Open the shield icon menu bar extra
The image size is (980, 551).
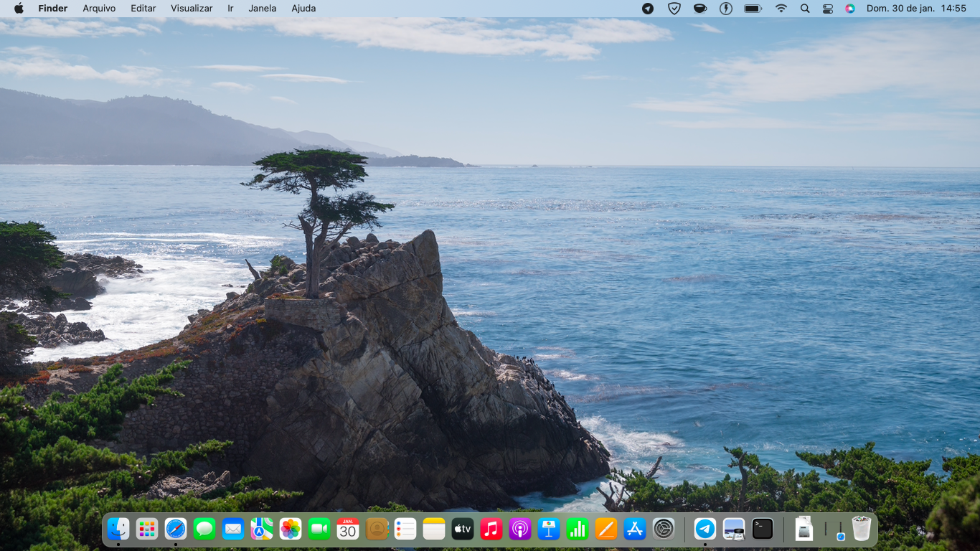[x=674, y=9]
